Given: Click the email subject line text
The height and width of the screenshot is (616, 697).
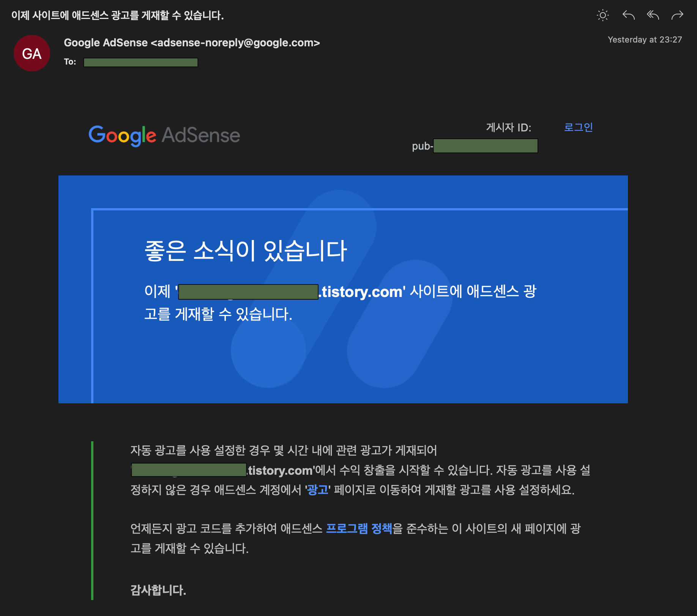Looking at the screenshot, I should 117,16.
